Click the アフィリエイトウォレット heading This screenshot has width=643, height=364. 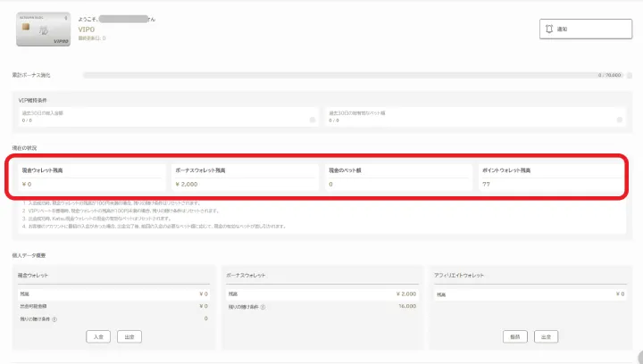(459, 276)
